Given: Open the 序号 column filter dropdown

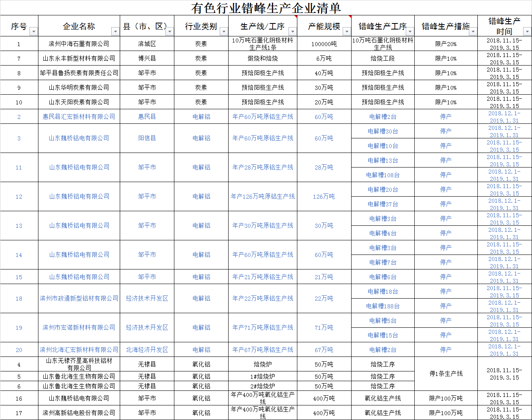Looking at the screenshot, I should tap(34, 32).
